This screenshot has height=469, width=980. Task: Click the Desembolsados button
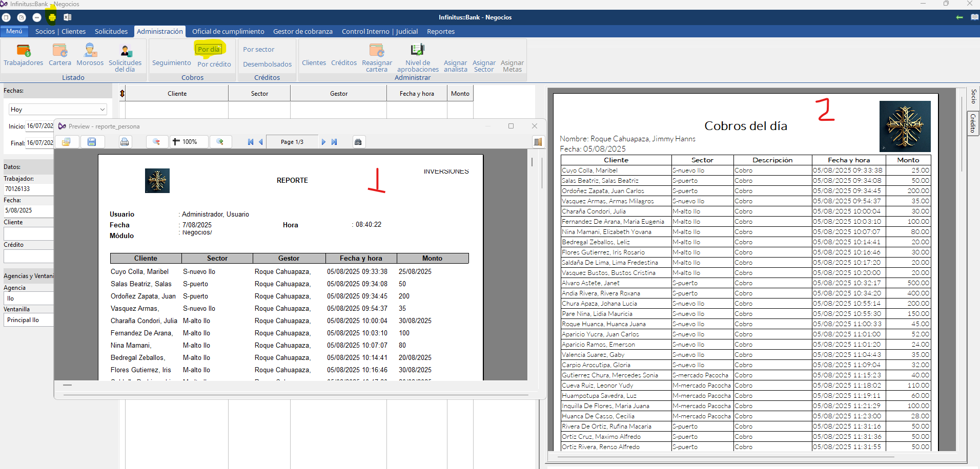267,64
